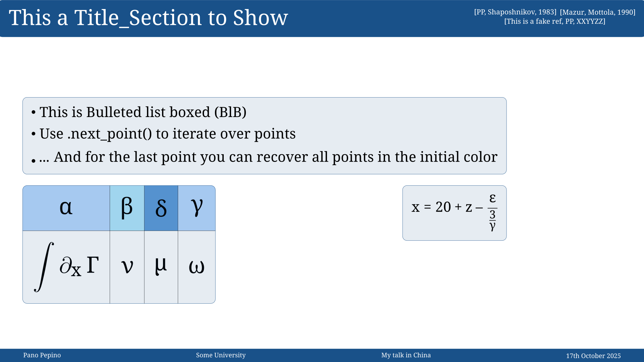
Task: Select the last bullet about initial color
Action: coord(268,157)
